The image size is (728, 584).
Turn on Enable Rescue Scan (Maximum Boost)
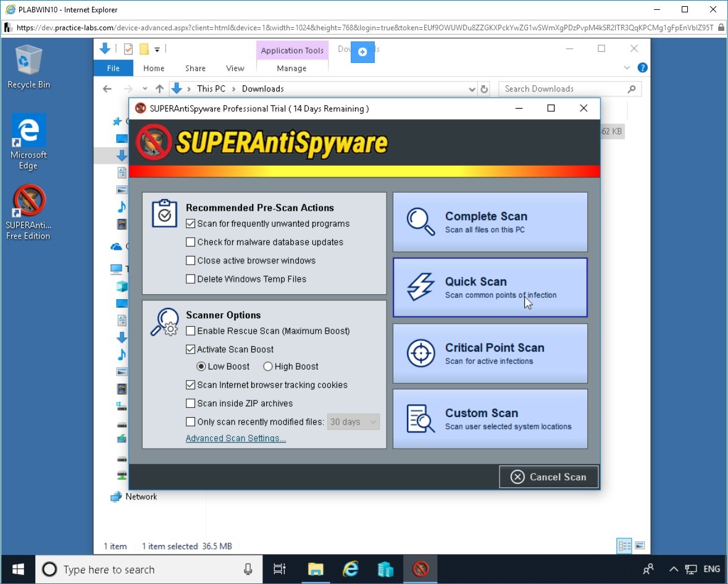(190, 331)
